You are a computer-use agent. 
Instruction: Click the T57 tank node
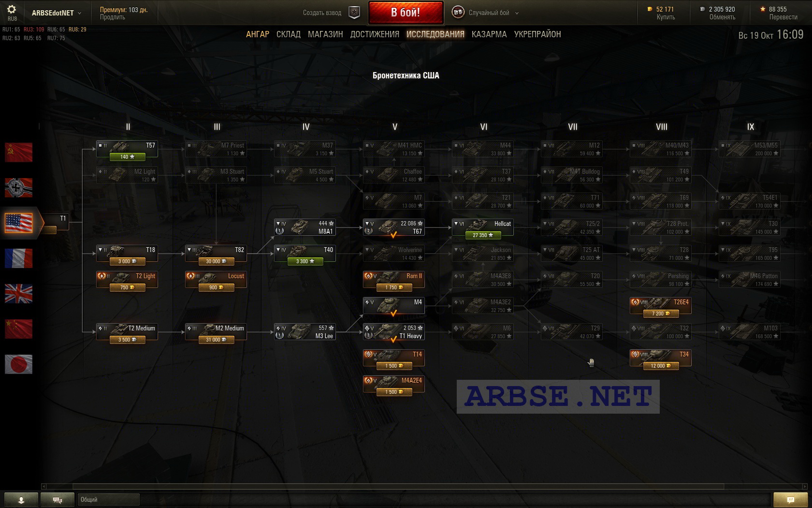127,149
